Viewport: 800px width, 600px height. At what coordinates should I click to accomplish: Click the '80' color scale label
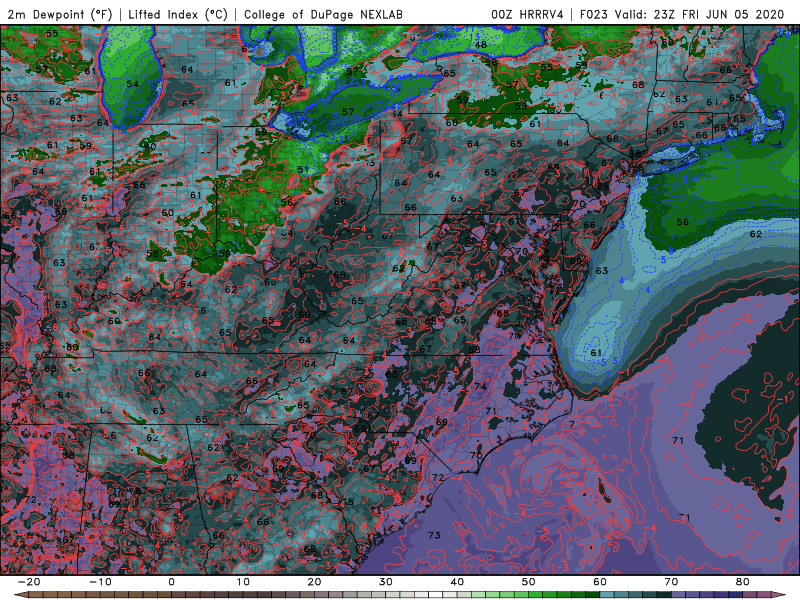tap(743, 582)
